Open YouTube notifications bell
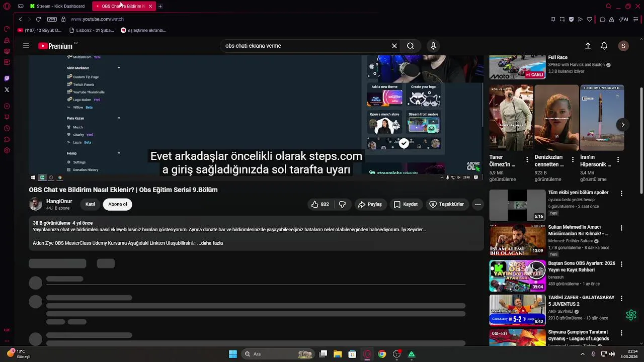This screenshot has height=362, width=644. click(x=604, y=46)
